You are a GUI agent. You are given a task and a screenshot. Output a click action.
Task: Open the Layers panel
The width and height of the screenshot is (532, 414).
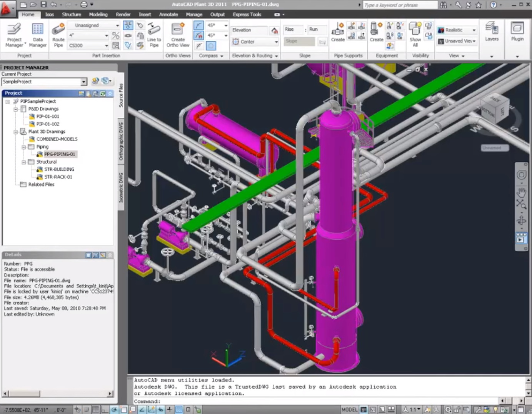492,33
